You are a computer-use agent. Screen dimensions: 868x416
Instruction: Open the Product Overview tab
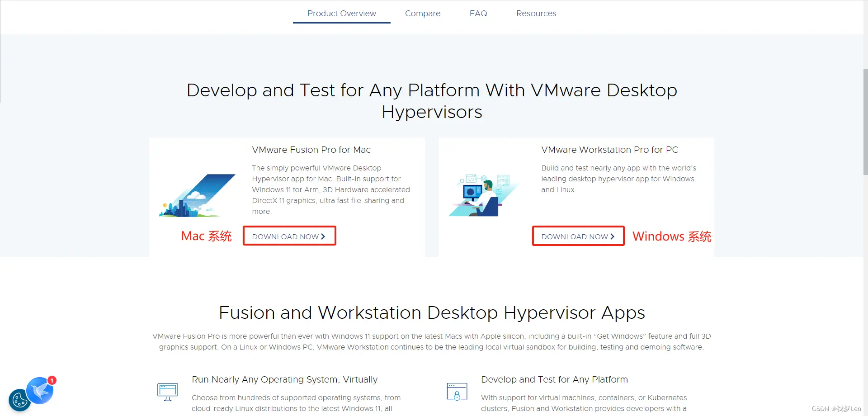tap(341, 14)
